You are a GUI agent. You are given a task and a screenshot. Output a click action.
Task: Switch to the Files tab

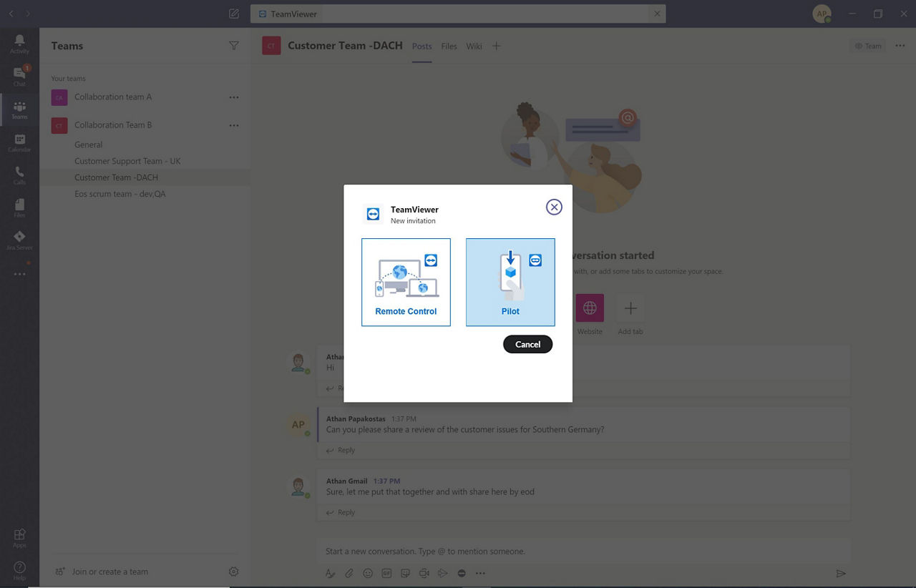(x=449, y=46)
